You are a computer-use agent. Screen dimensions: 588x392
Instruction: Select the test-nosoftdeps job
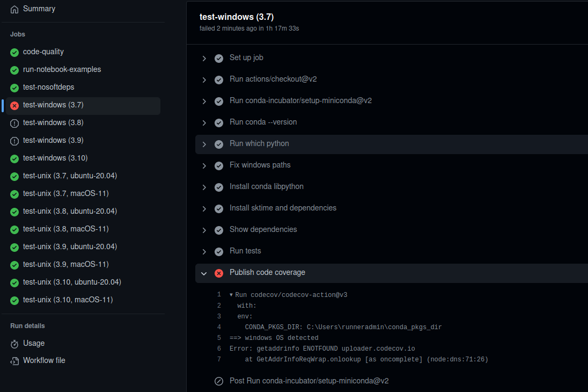49,87
